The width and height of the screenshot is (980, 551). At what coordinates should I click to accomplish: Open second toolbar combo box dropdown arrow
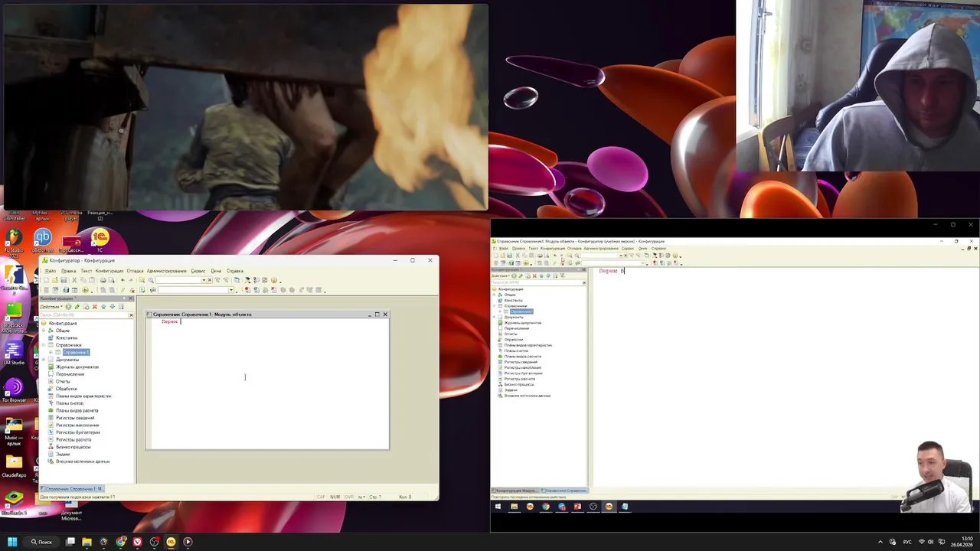[x=231, y=290]
